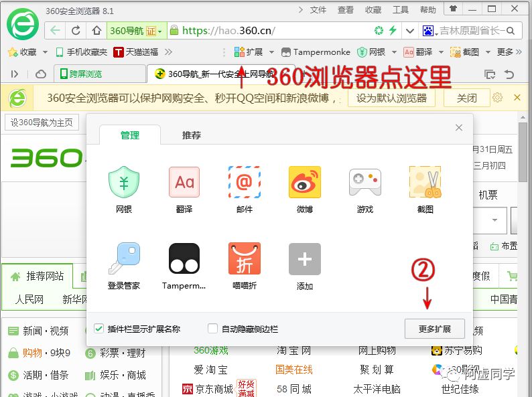The height and width of the screenshot is (397, 532).
Task: Expand the 扩展 dropdown arrow
Action: 272,52
